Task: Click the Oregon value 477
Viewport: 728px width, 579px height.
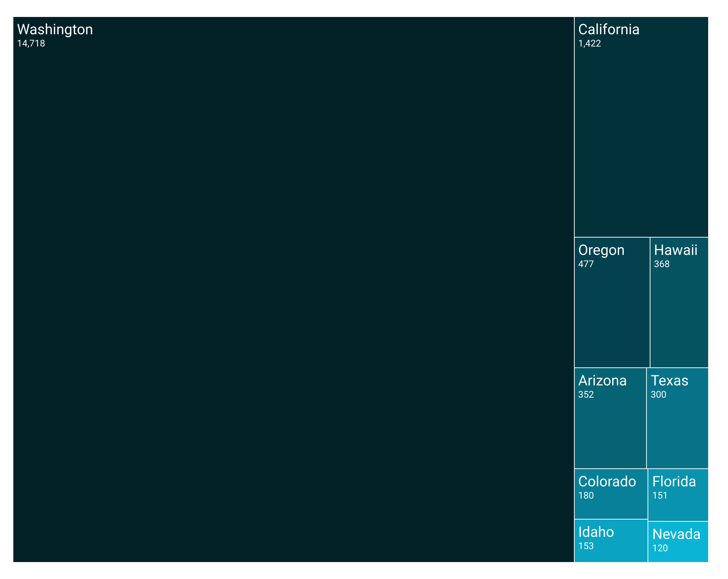Action: tap(586, 264)
